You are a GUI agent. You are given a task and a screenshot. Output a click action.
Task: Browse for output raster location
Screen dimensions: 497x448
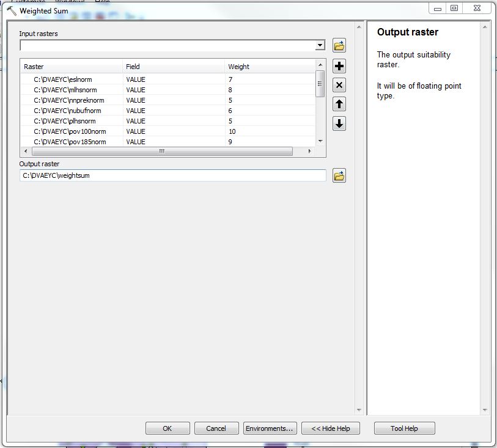pos(339,176)
